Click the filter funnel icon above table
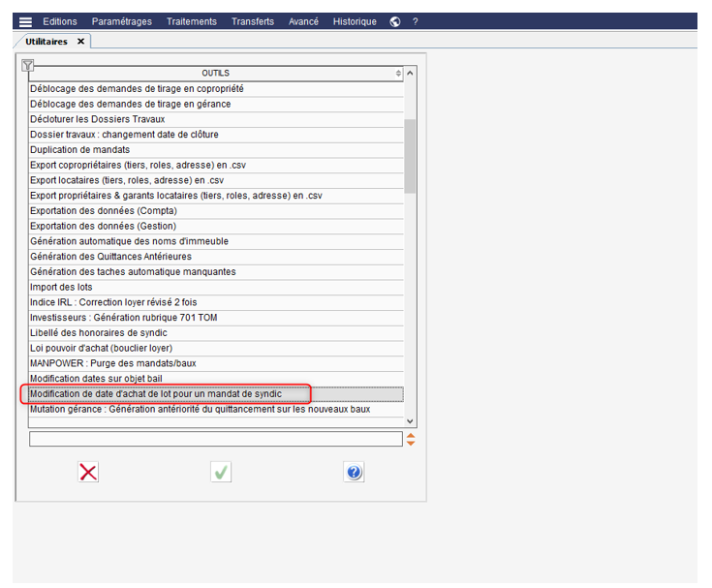The image size is (712, 588). click(28, 66)
